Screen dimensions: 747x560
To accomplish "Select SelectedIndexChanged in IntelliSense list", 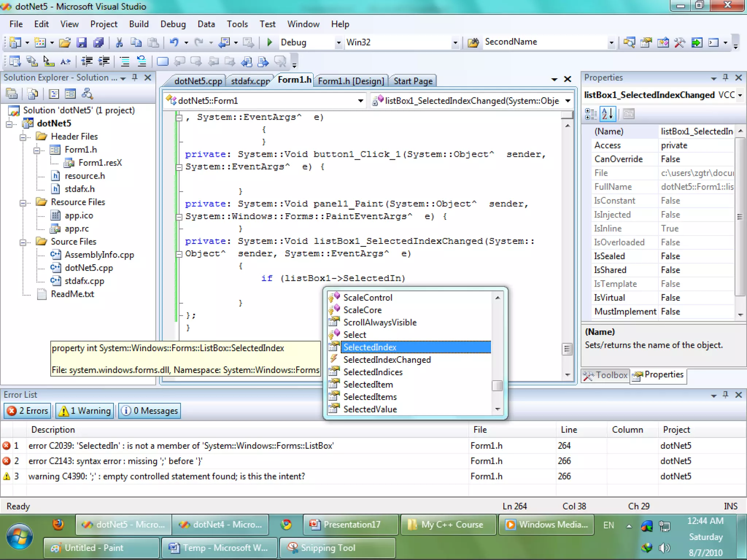I will click(x=387, y=360).
